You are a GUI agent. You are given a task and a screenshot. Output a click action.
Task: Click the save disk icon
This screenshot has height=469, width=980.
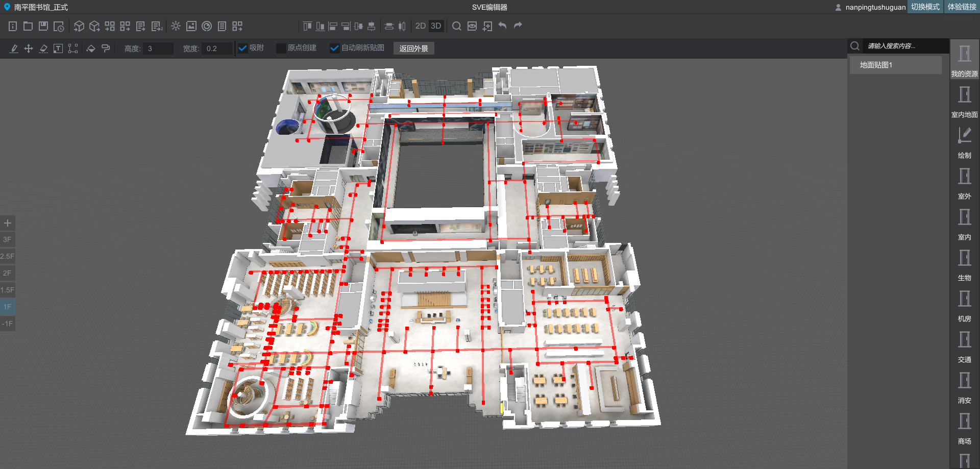43,26
